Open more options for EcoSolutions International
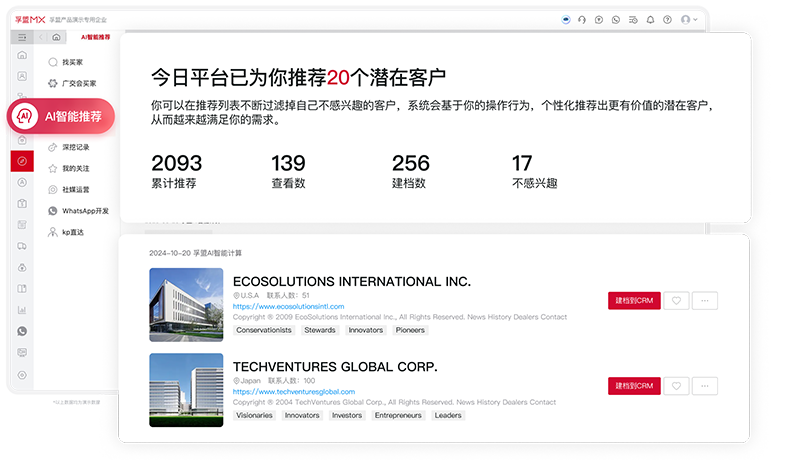The image size is (794, 460). (705, 300)
